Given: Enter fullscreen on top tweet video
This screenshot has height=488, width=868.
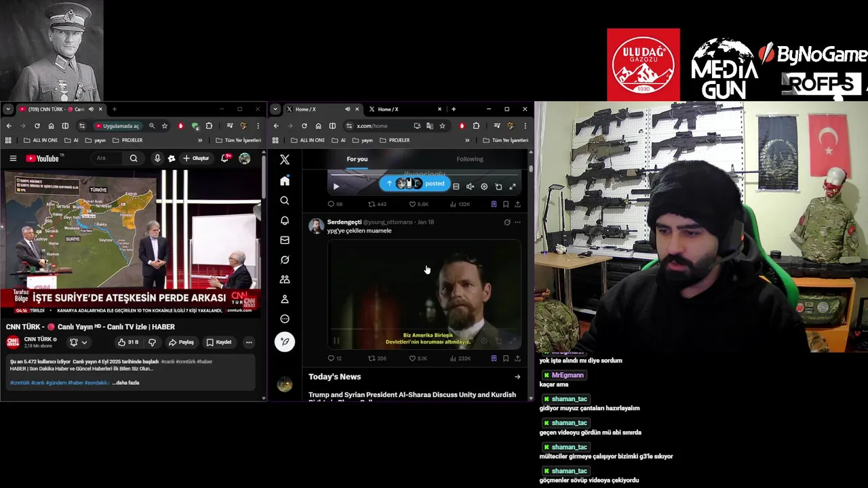Looking at the screenshot, I should pos(513,186).
